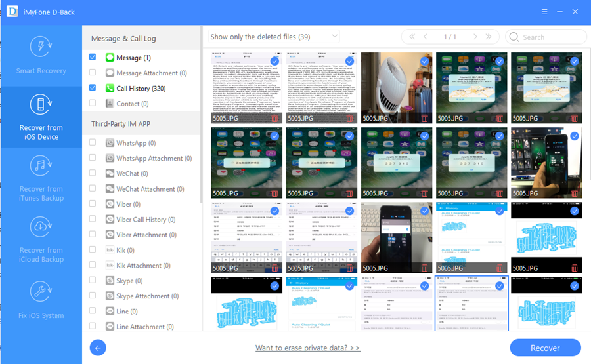Screen dimensions: 591x364
Task: Select the Viber Attachment (0) entry
Action: [146, 235]
